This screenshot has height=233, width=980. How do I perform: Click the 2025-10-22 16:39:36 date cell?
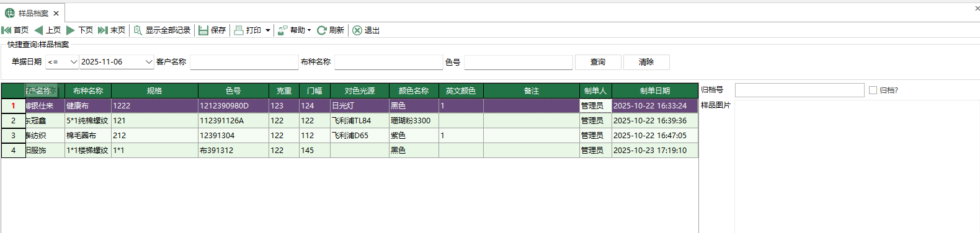point(655,121)
